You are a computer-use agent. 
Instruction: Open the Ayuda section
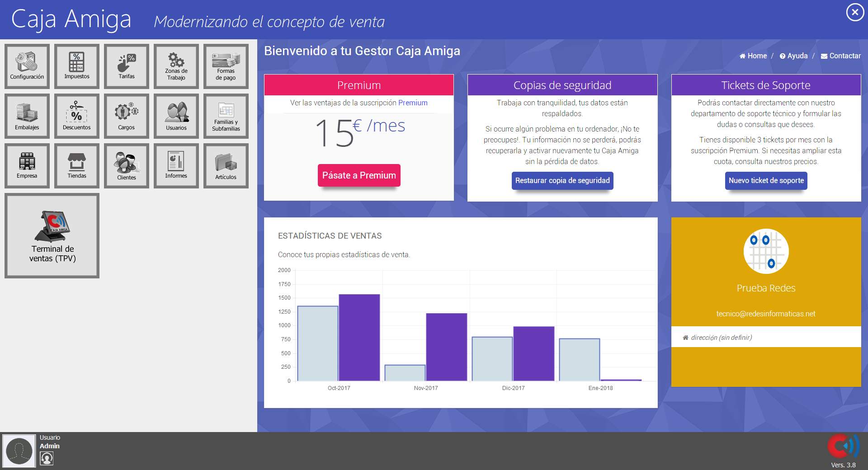[793, 56]
